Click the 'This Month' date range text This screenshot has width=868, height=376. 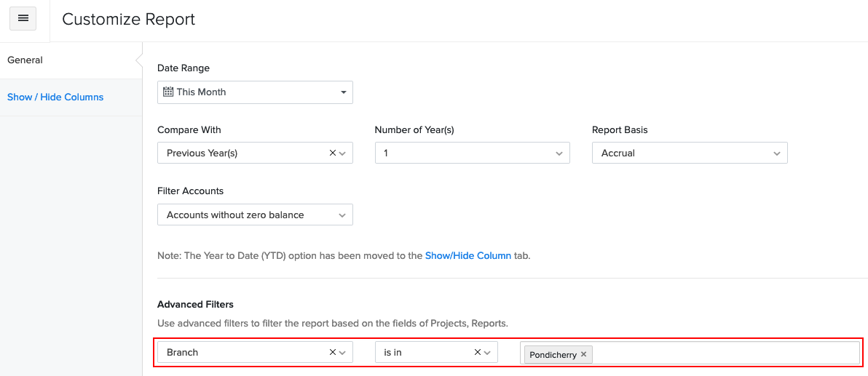click(202, 92)
